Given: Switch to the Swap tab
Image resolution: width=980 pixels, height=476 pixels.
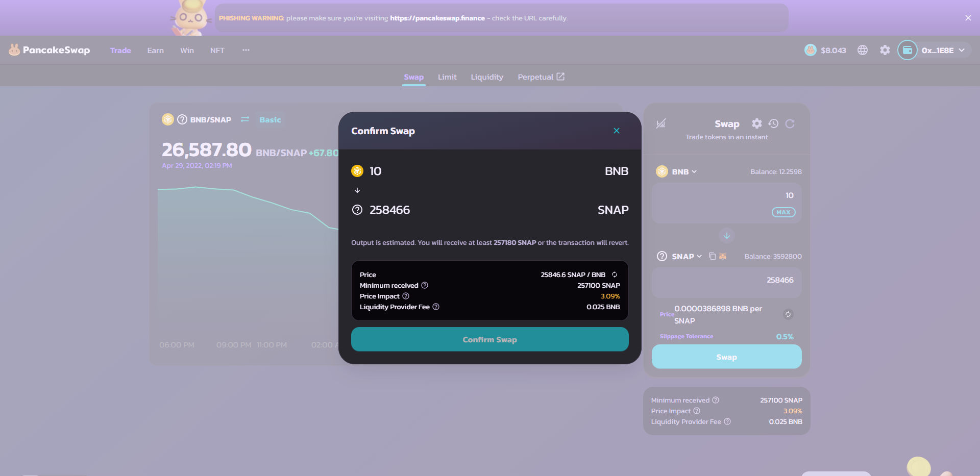Looking at the screenshot, I should 414,77.
